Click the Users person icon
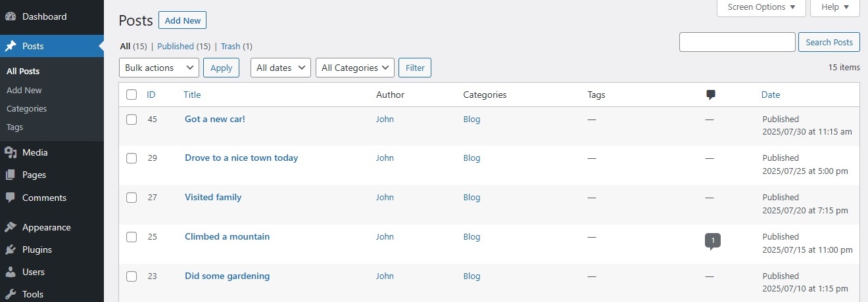The height and width of the screenshot is (302, 868). point(11,272)
